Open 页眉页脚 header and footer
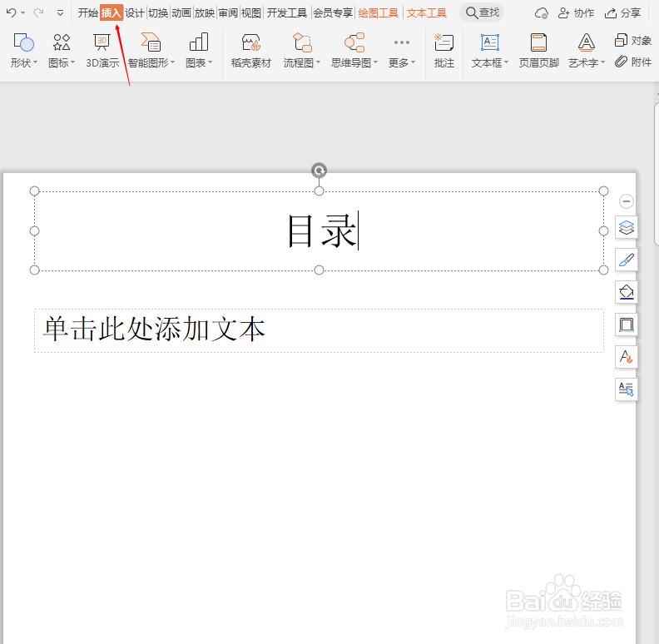This screenshot has height=644, width=659. pyautogui.click(x=539, y=51)
